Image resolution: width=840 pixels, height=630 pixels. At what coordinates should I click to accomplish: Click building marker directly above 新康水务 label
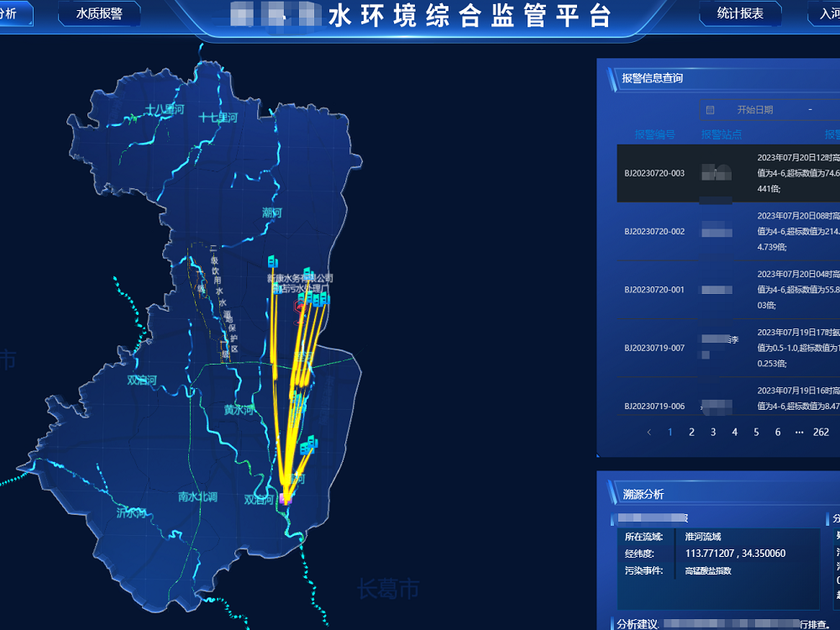click(308, 273)
